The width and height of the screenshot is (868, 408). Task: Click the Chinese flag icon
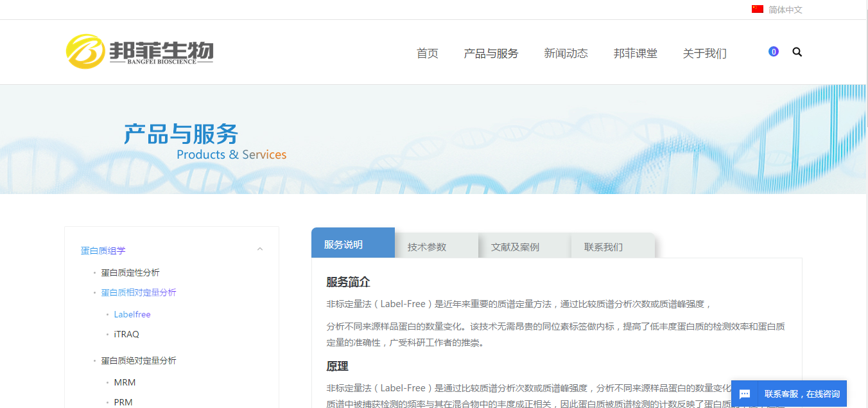[758, 9]
